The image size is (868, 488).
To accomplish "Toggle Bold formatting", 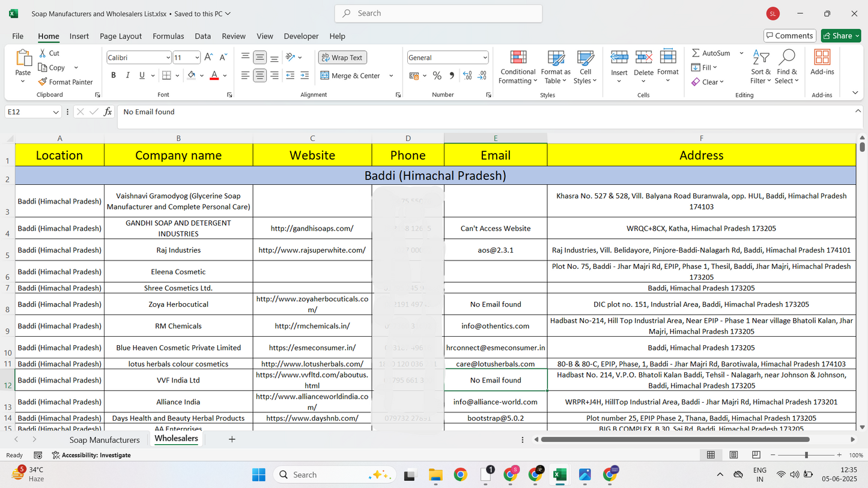I will [x=114, y=76].
